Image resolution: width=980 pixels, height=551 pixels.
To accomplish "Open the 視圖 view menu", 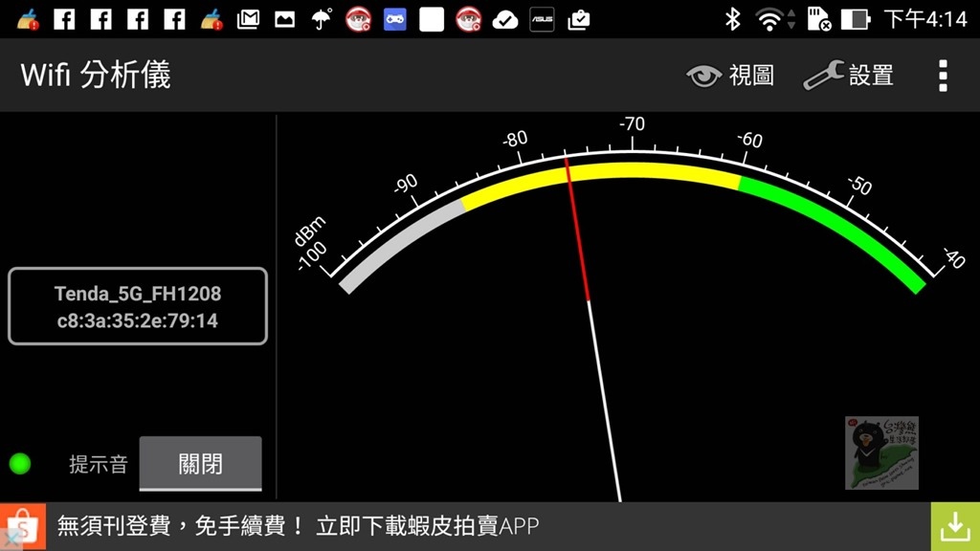I will tap(730, 76).
